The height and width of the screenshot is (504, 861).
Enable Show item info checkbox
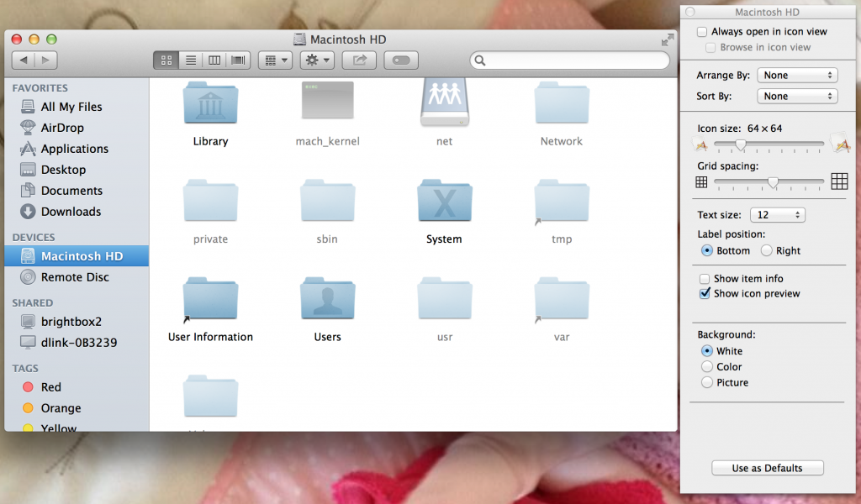pos(705,279)
